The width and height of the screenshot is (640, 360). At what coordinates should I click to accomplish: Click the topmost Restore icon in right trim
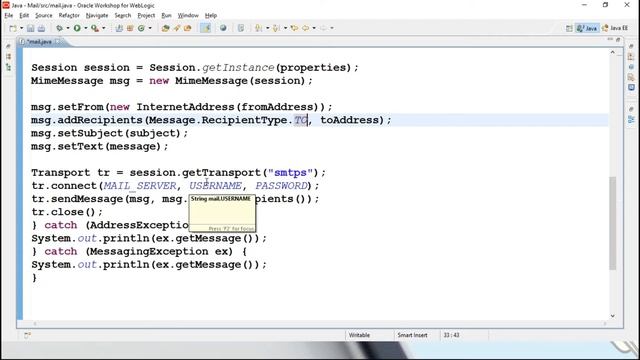tap(631, 46)
